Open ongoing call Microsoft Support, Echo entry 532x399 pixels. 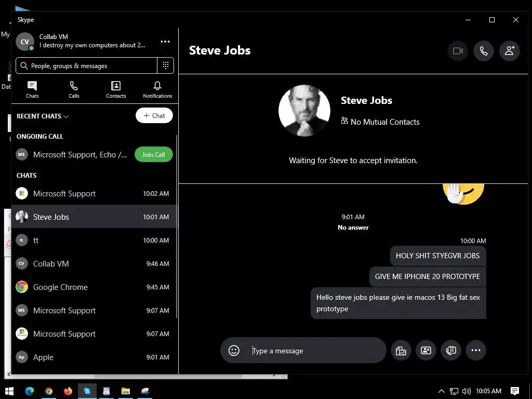(73, 155)
